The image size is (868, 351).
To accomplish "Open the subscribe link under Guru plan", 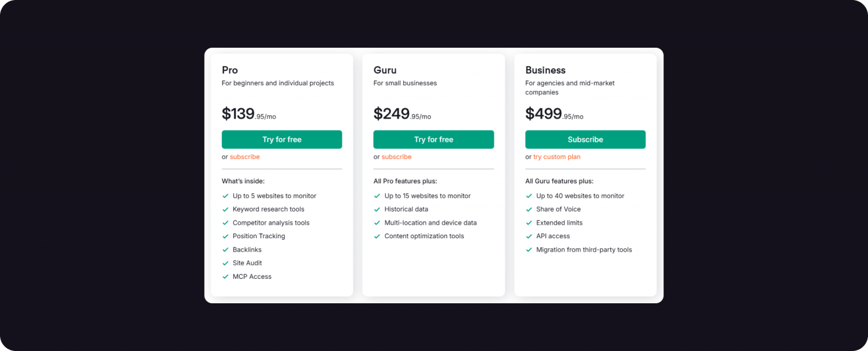I will click(397, 157).
